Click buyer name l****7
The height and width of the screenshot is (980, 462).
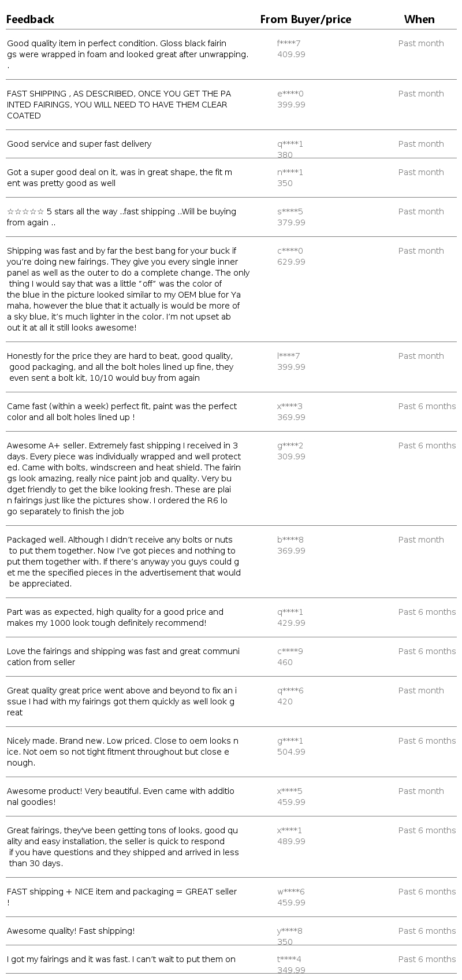[x=288, y=356]
